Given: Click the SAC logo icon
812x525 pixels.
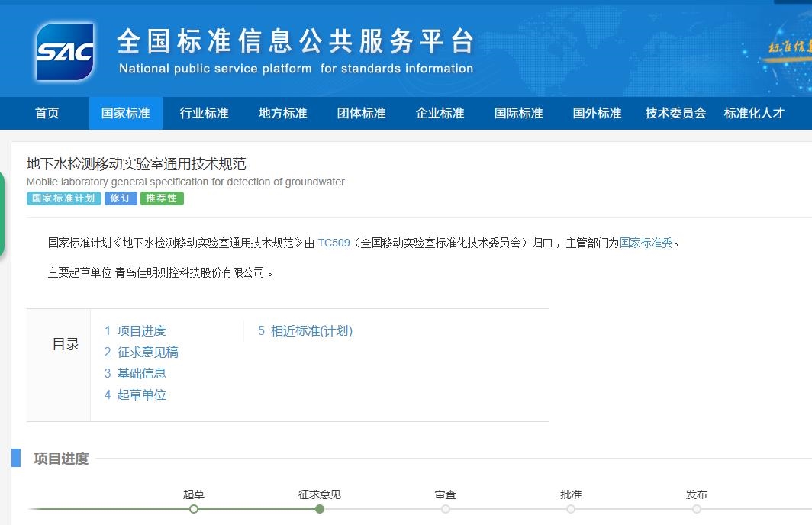Looking at the screenshot, I should click(x=65, y=52).
